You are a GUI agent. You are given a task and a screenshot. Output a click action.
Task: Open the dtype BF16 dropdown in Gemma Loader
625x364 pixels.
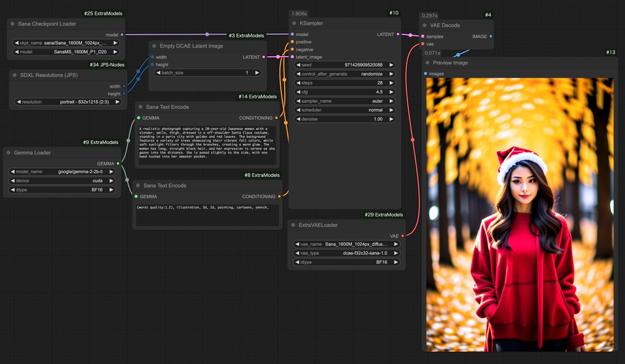tap(62, 190)
